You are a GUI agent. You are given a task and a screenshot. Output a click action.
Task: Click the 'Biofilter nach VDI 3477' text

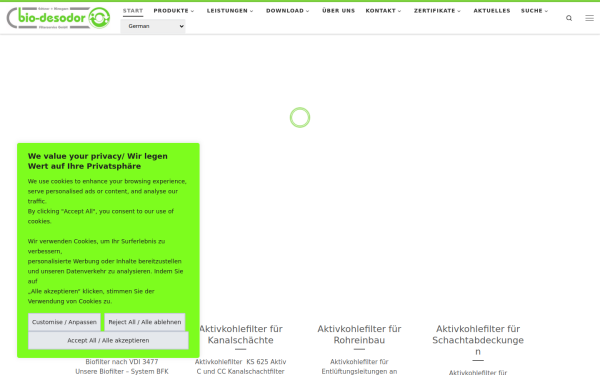122,362
